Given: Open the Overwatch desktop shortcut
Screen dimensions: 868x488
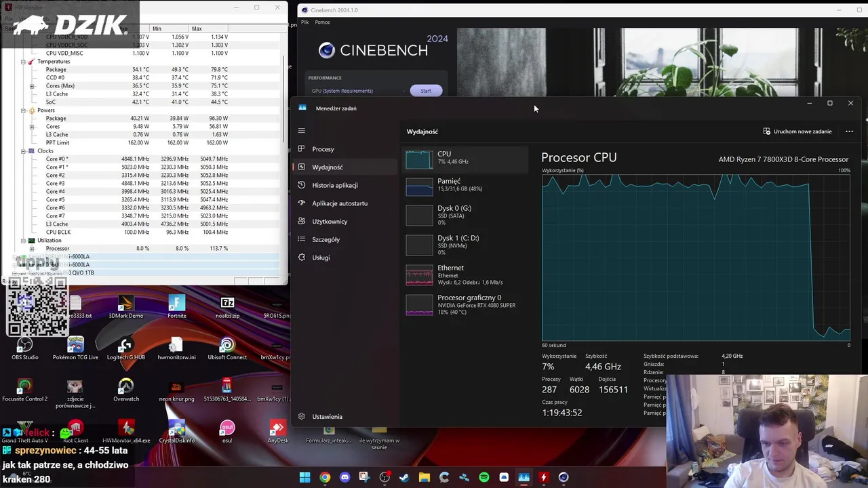Looking at the screenshot, I should [126, 390].
